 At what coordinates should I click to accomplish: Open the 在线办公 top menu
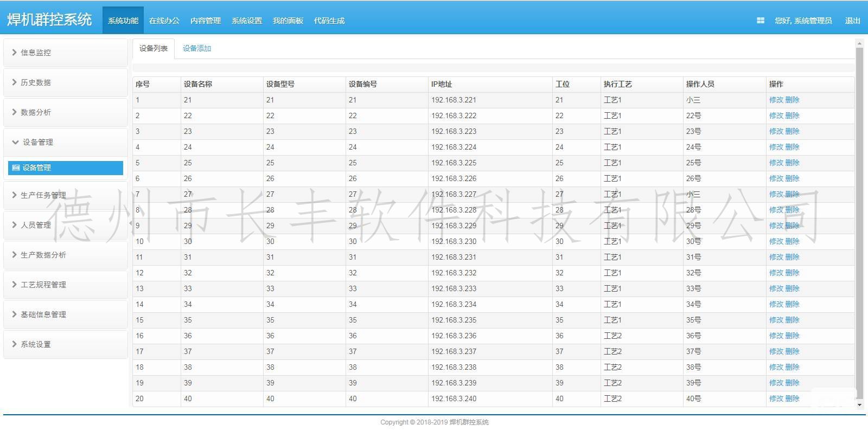click(x=164, y=21)
